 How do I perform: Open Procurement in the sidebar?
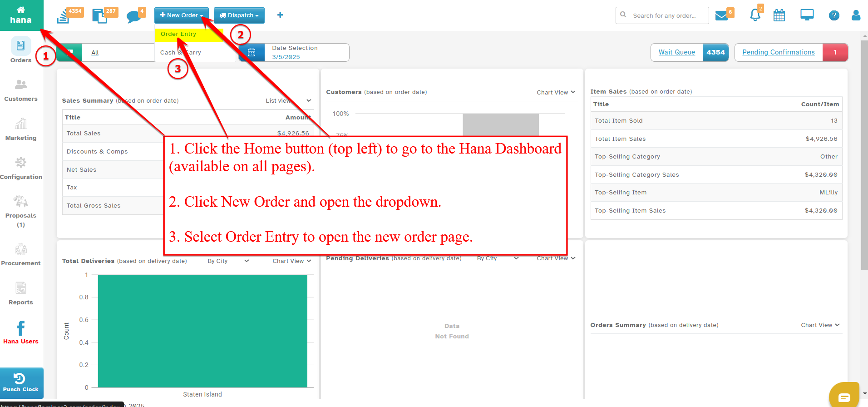point(21,255)
